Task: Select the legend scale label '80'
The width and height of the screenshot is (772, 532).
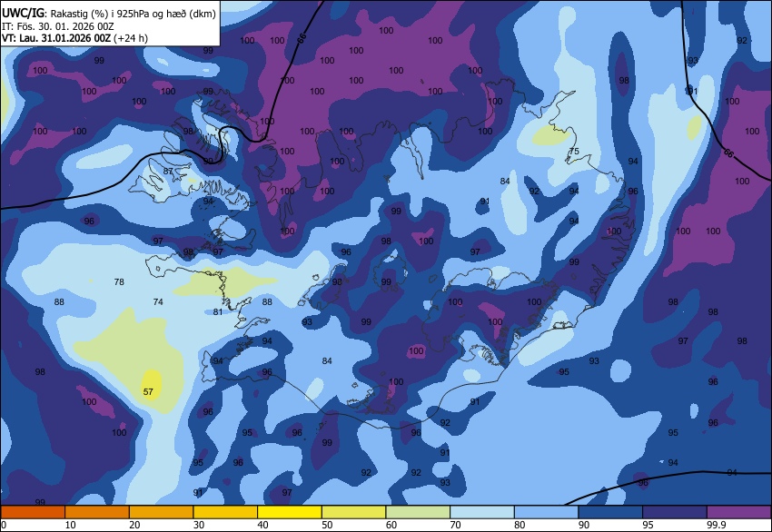Action: [x=520, y=525]
